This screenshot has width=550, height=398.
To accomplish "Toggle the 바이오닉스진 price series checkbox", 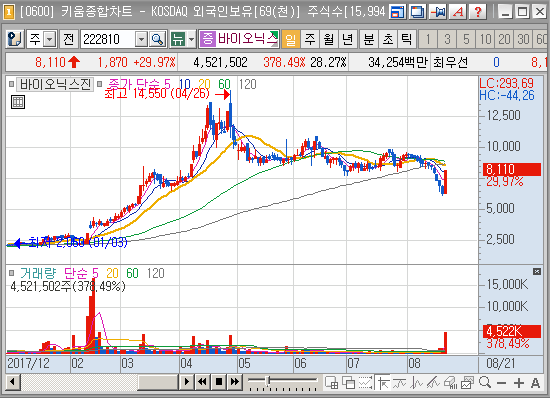I will point(12,84).
